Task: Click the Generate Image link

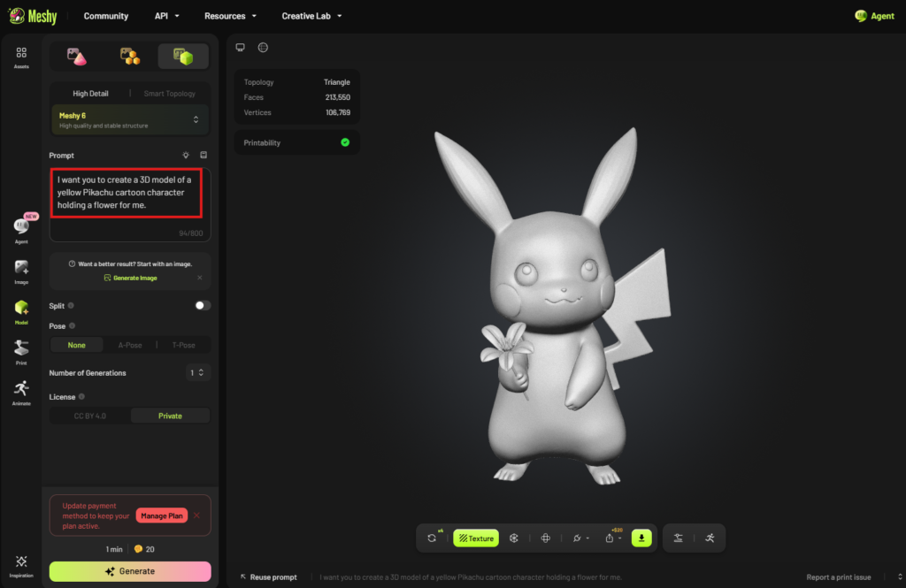Action: click(x=130, y=278)
